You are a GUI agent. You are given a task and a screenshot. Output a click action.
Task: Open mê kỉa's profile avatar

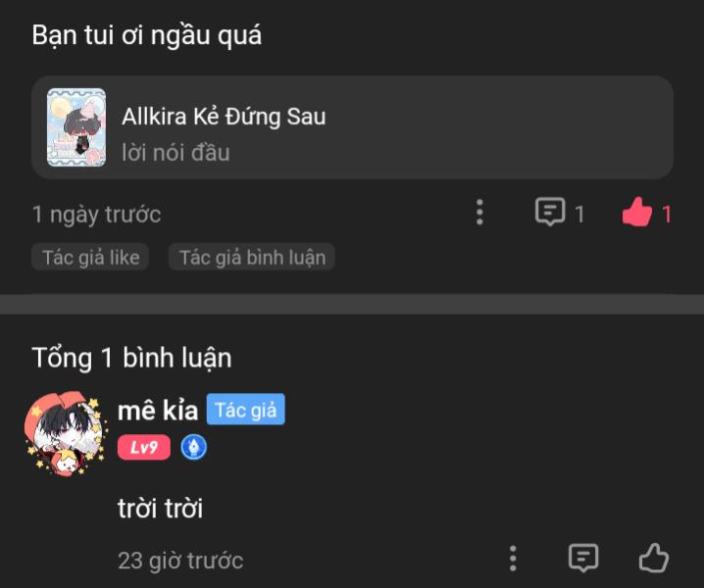pyautogui.click(x=64, y=434)
